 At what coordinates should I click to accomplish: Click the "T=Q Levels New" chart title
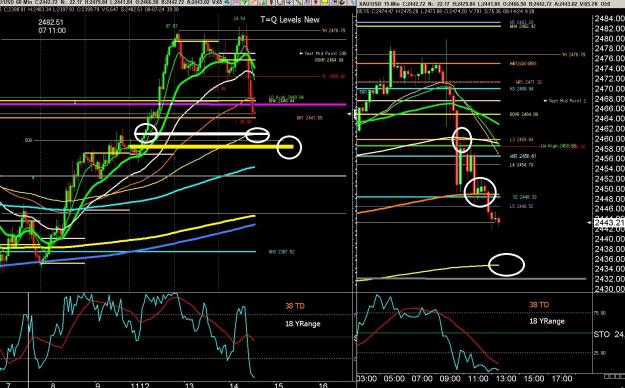point(290,20)
